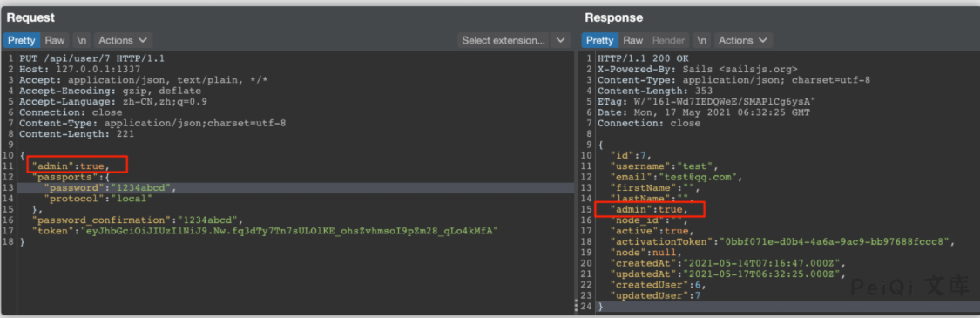This screenshot has height=318, width=980.
Task: Click the "activationToken" value line
Action: pyautogui.click(x=782, y=241)
